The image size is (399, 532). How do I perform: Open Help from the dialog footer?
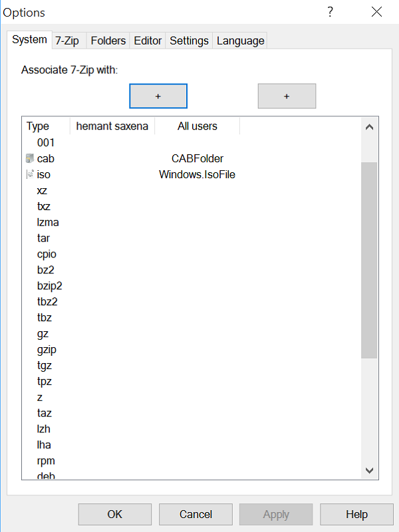[356, 514]
